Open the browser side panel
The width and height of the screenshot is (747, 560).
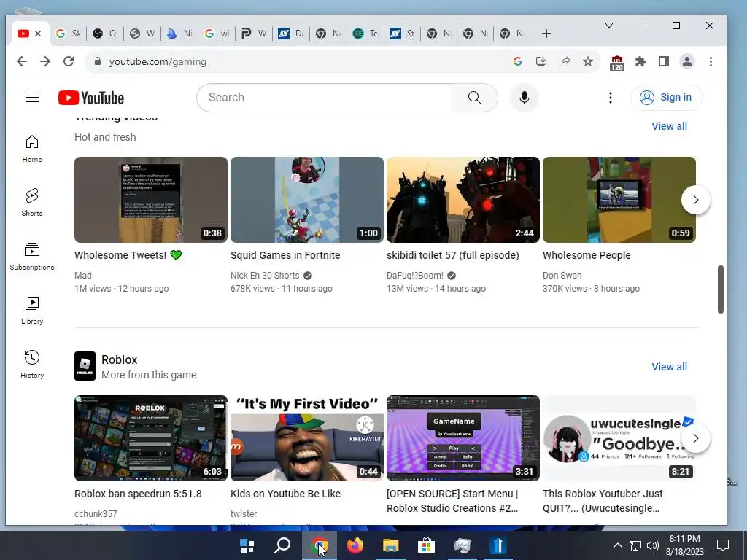(664, 61)
